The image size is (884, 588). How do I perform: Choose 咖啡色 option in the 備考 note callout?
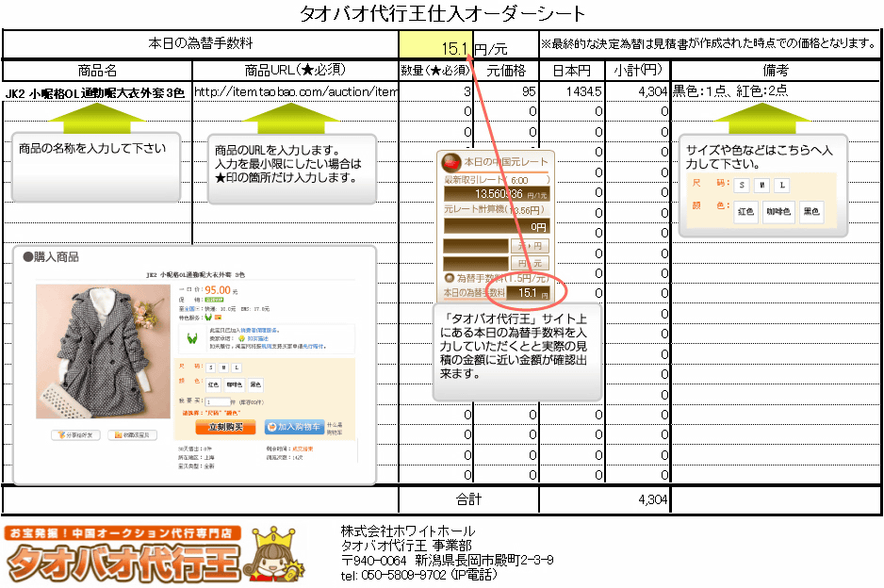tap(778, 212)
